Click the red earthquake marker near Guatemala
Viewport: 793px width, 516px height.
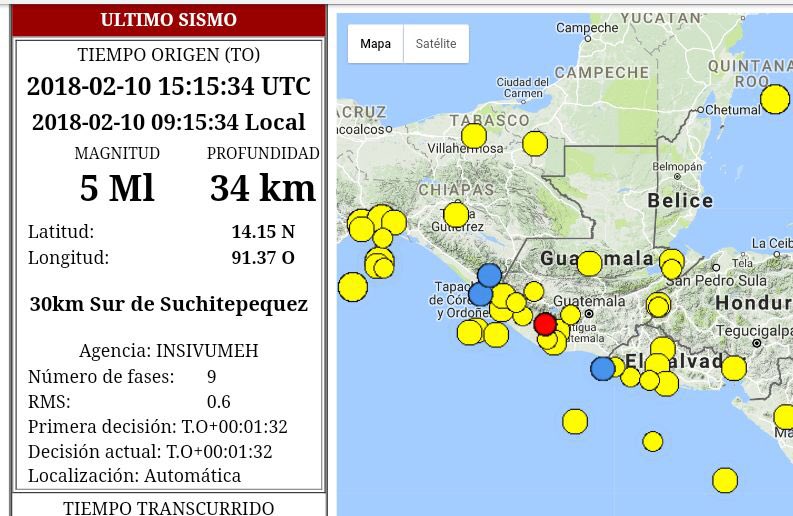tap(545, 324)
